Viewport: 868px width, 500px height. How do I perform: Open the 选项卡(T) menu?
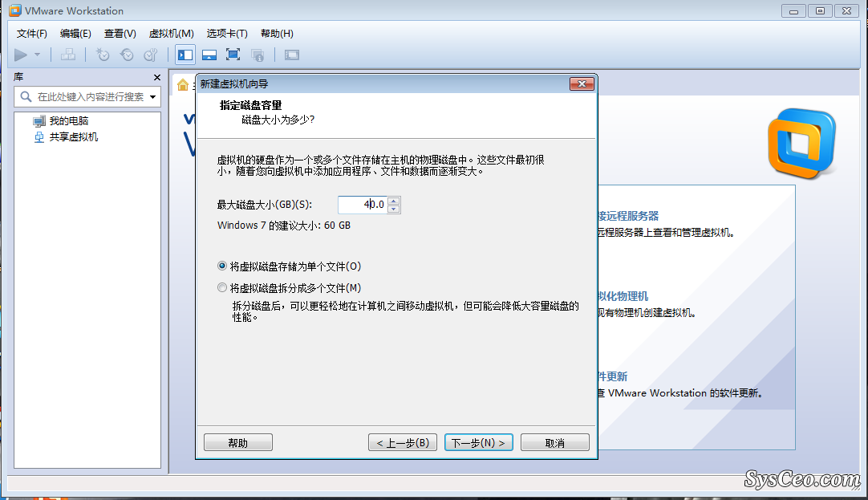point(227,34)
